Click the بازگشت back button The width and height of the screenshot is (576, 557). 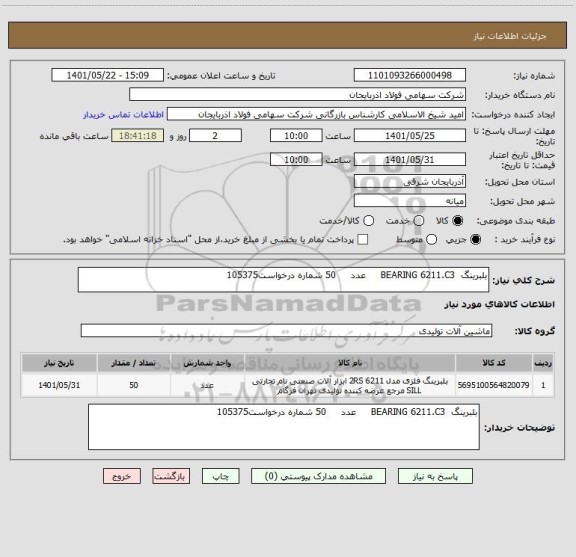point(171,476)
